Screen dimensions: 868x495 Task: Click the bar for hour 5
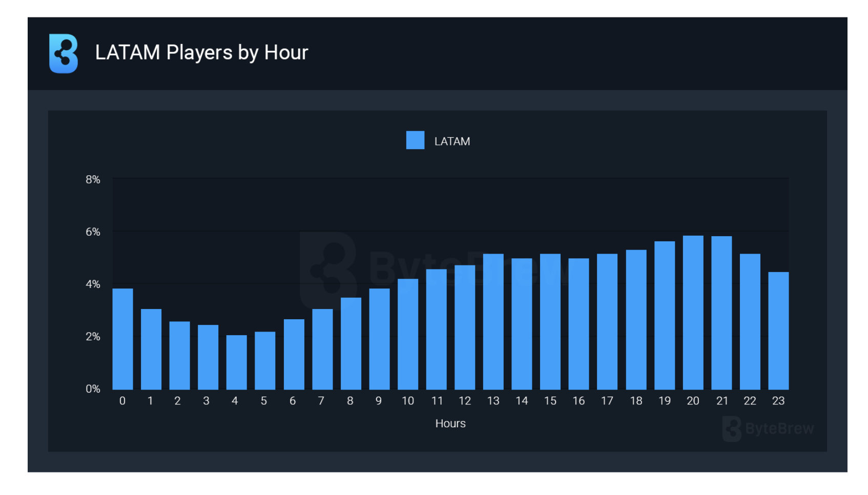[x=265, y=361]
